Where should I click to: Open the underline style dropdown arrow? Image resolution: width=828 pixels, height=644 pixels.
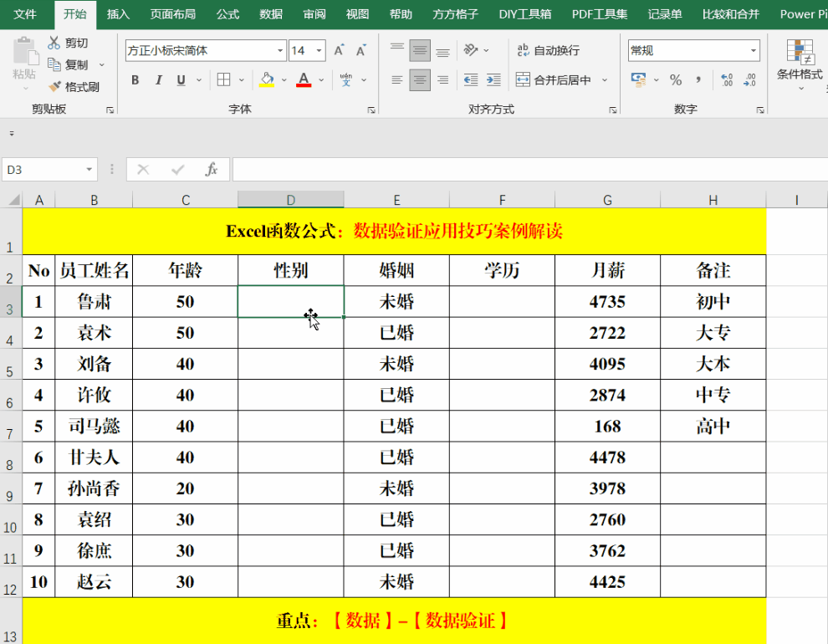[199, 80]
